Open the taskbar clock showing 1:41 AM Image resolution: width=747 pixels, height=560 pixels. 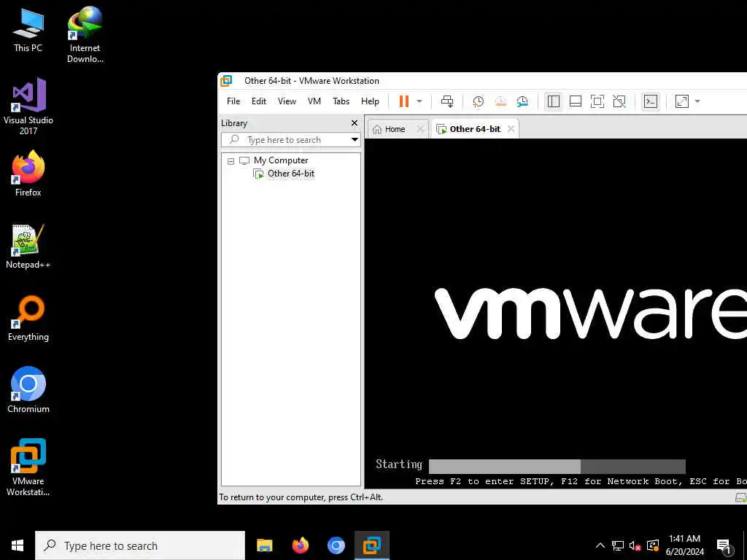pos(684,545)
